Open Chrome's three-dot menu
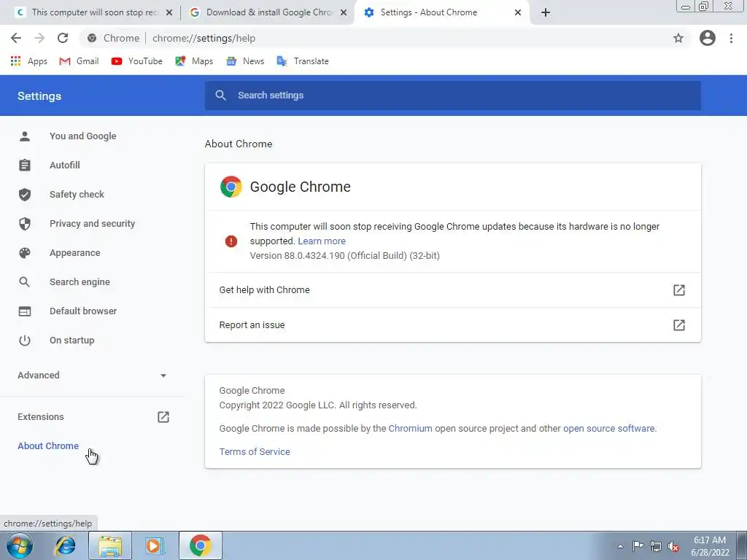The height and width of the screenshot is (560, 747). pos(731,38)
